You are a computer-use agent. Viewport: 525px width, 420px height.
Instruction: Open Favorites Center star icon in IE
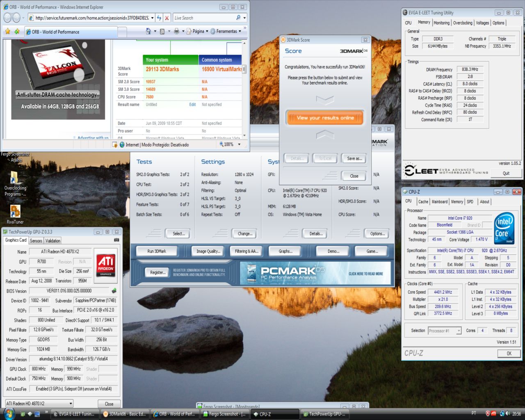point(7,31)
